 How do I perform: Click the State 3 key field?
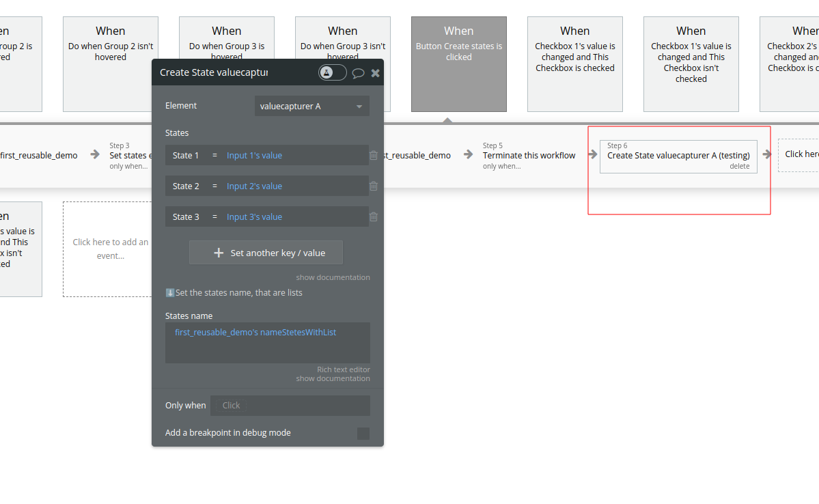click(186, 216)
